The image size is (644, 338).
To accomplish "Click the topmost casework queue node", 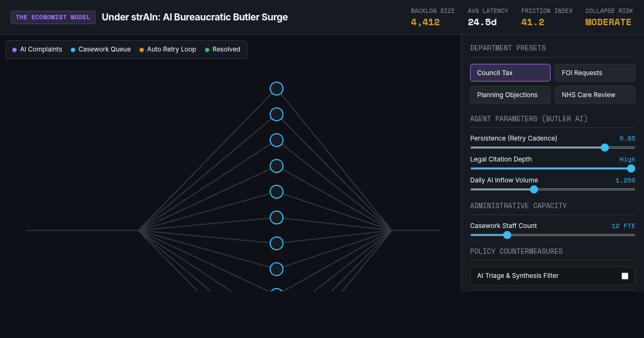I will (x=276, y=89).
